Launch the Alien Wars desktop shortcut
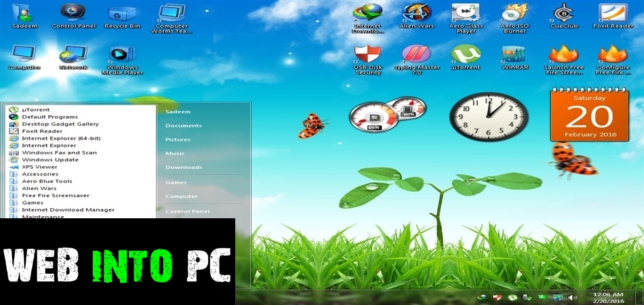644x305 pixels. [x=416, y=16]
